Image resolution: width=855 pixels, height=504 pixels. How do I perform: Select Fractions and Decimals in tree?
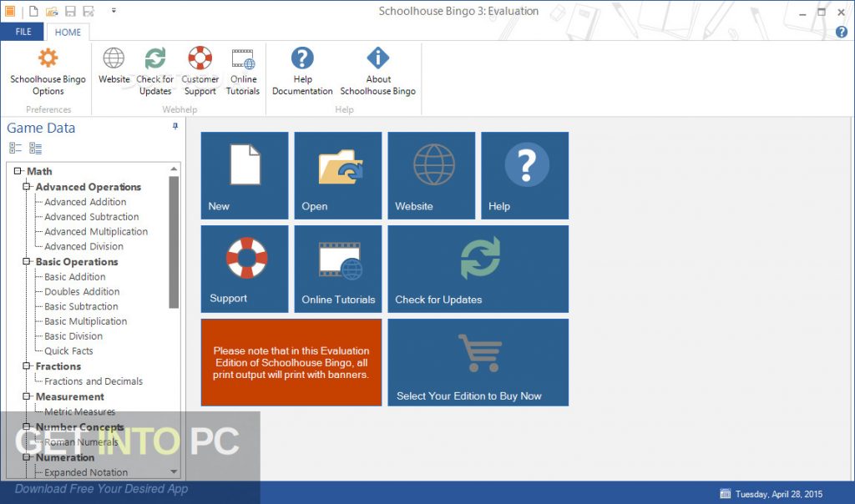click(94, 381)
